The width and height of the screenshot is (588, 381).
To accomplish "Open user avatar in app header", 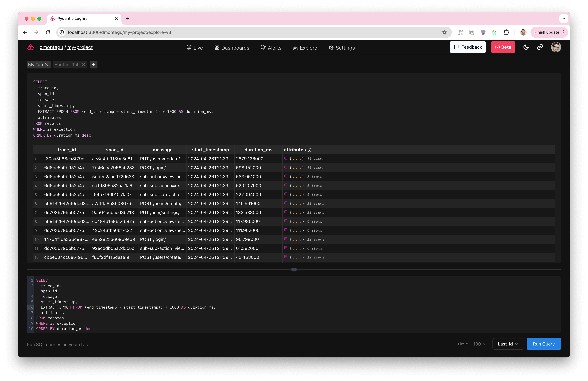I will (556, 47).
